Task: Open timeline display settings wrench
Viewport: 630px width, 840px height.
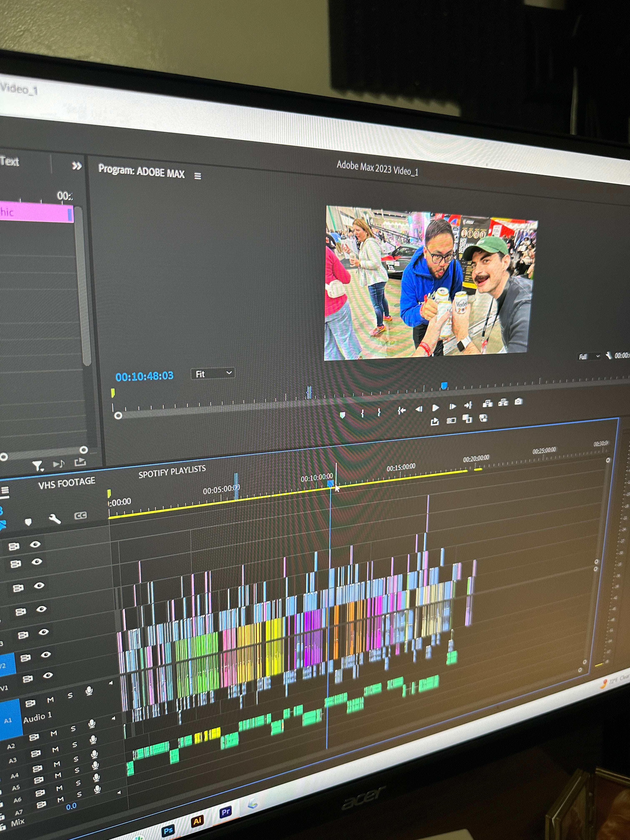Action: pos(55,519)
